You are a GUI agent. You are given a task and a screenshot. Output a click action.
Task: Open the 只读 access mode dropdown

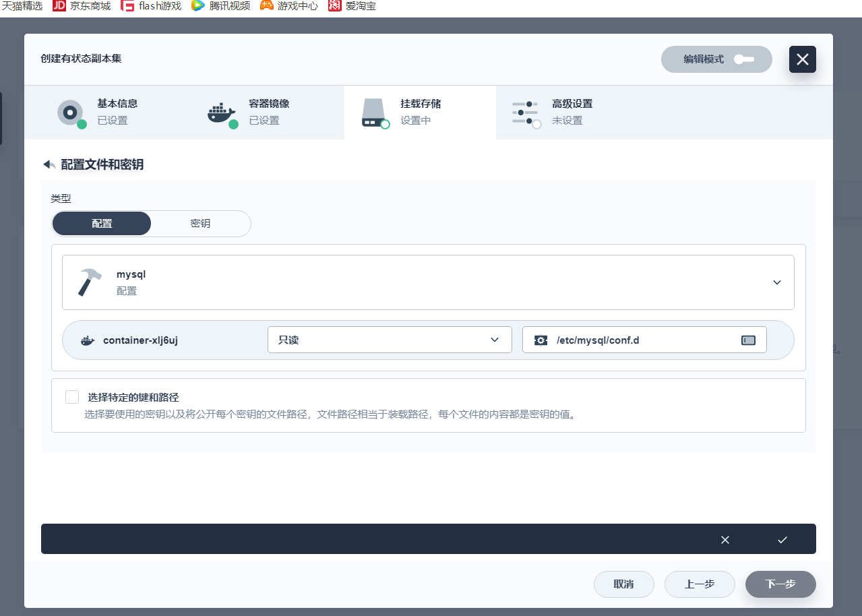click(x=390, y=340)
